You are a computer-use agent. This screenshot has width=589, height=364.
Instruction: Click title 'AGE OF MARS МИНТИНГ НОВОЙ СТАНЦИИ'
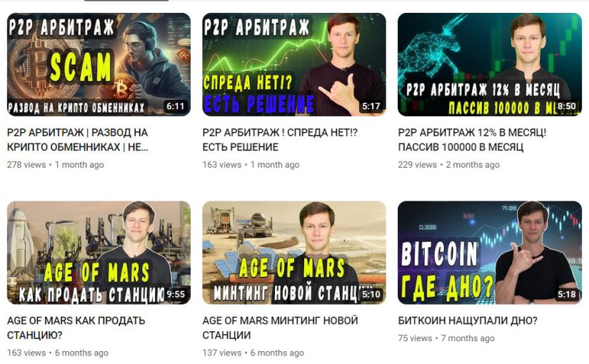coord(281,328)
